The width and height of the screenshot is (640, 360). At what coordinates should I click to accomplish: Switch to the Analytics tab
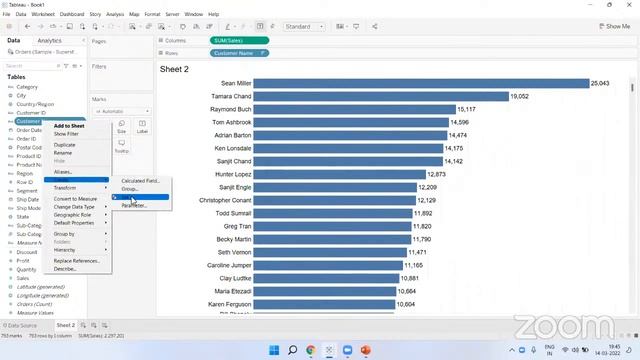pos(49,41)
